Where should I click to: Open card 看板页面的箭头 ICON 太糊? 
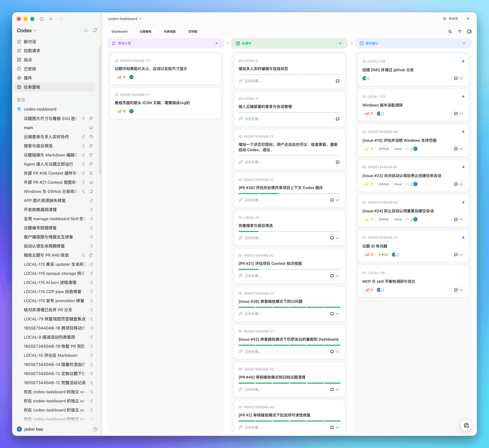166,103
